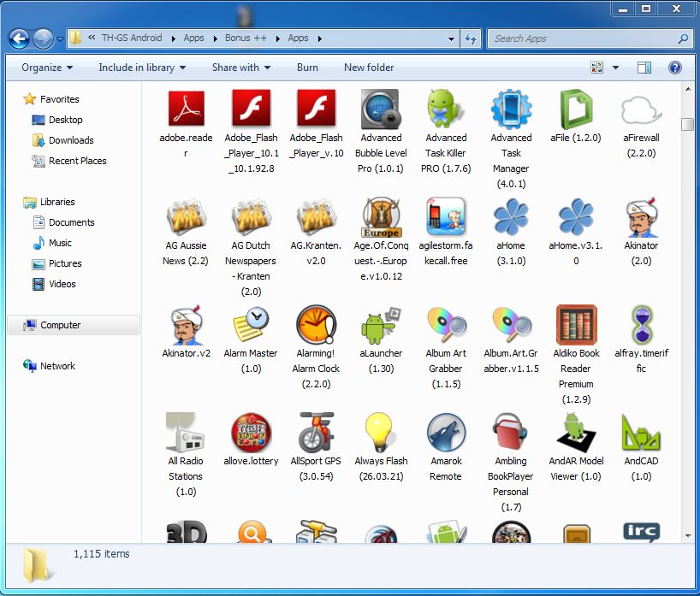Select AG.Kranten.v2.0 file icon
This screenshot has width=700, height=596.
click(316, 217)
